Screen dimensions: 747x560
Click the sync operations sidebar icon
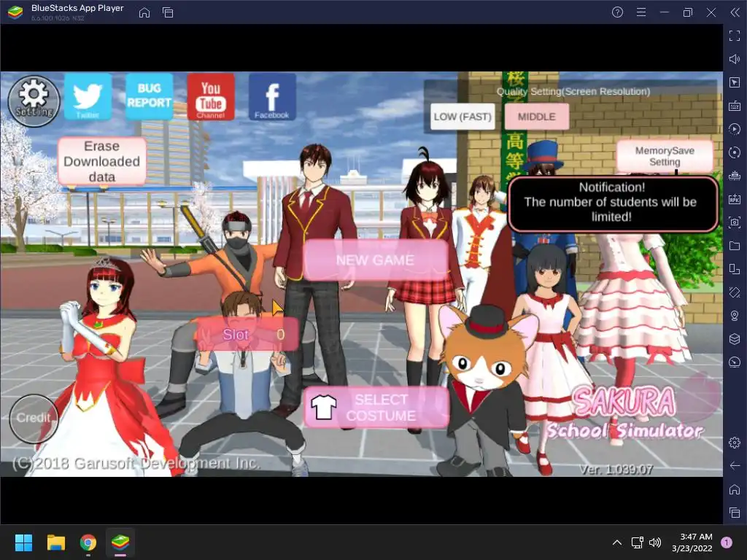735,152
